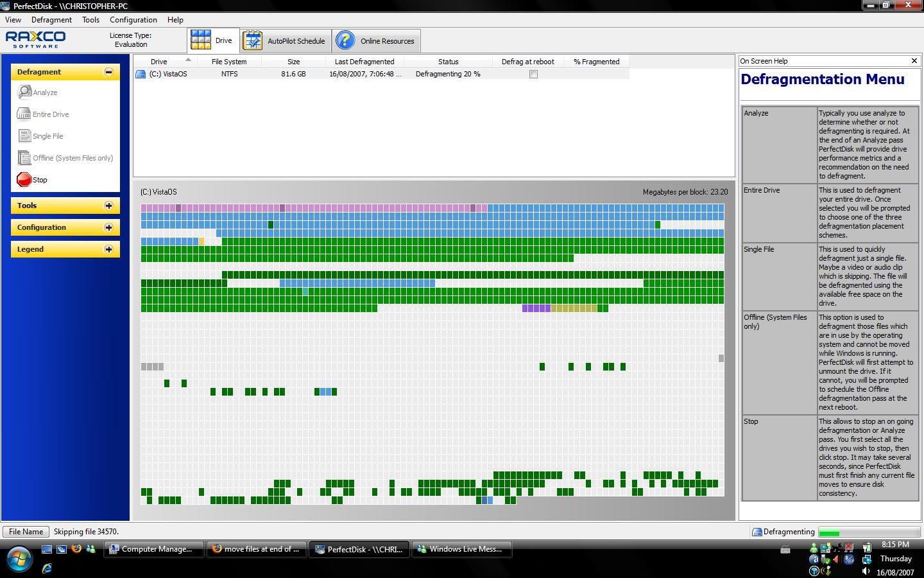Image resolution: width=924 pixels, height=578 pixels.
Task: Switch to the Firefox 'move files at end of' window
Action: point(257,549)
